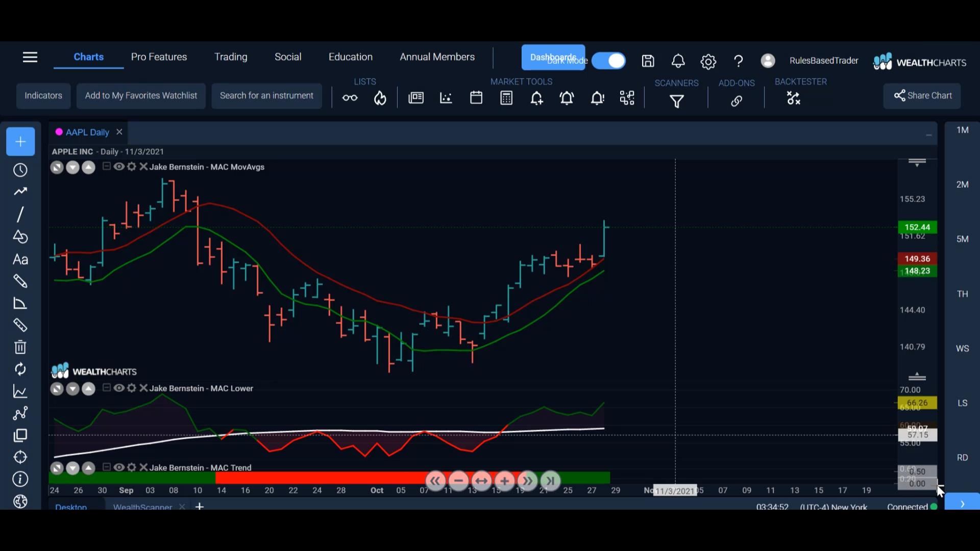The image size is (980, 551).
Task: Open the heatmap grid market tool icon
Action: click(x=627, y=98)
